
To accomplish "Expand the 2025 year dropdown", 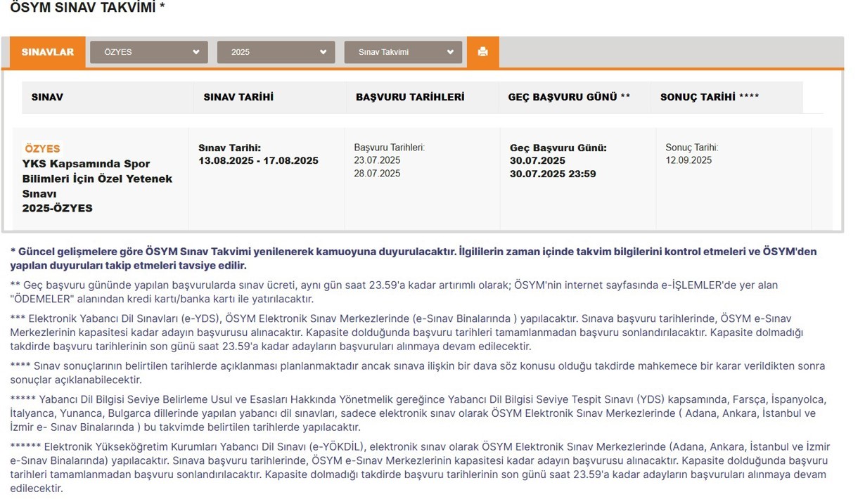I will point(276,52).
